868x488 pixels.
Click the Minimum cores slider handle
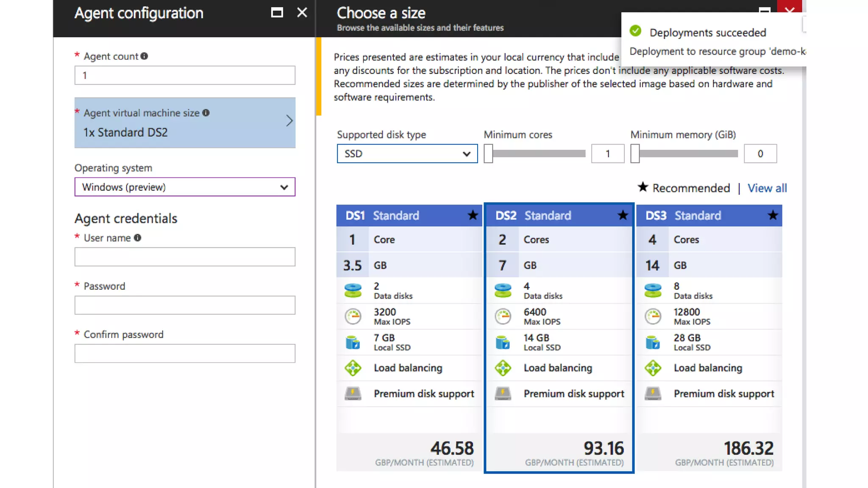click(488, 153)
